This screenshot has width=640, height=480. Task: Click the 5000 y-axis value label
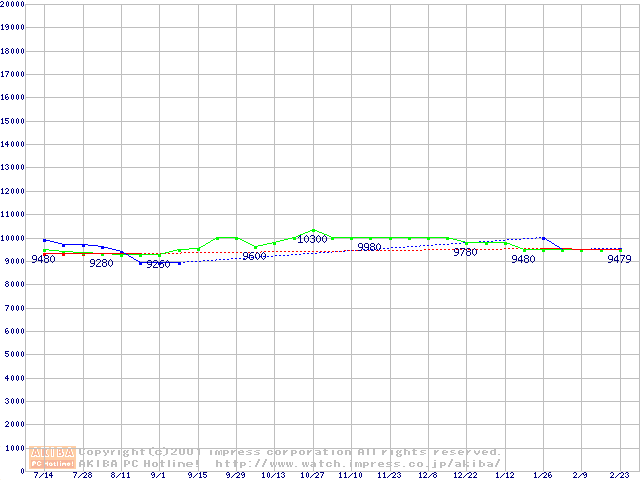[16, 355]
